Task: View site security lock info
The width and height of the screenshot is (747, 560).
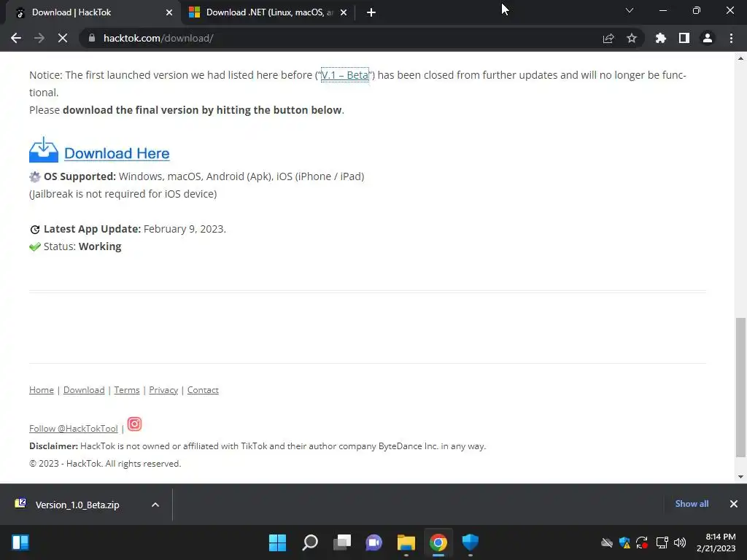Action: 92,38
